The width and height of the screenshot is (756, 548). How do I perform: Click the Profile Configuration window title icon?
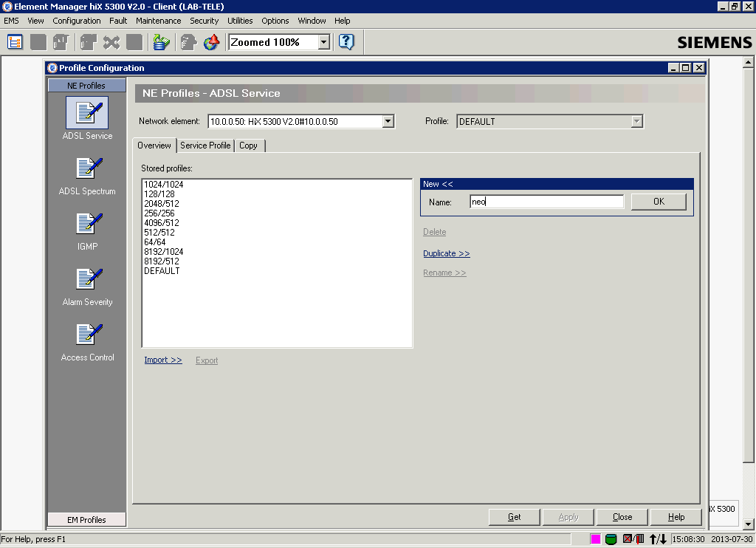coord(52,67)
